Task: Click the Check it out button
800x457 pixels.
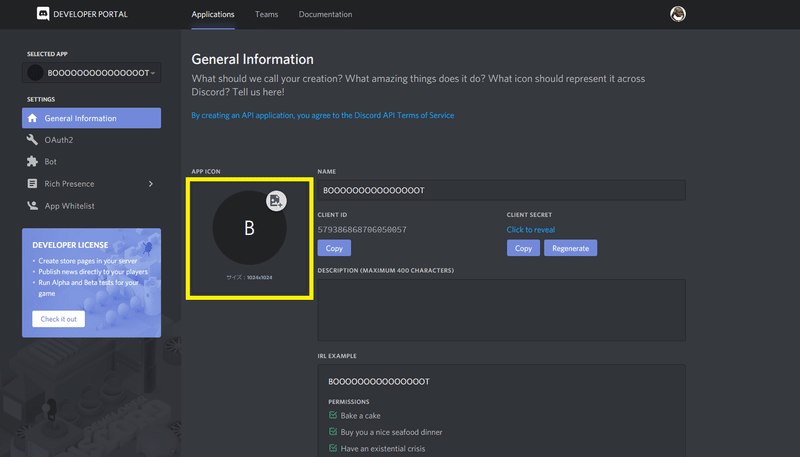Action: (59, 319)
